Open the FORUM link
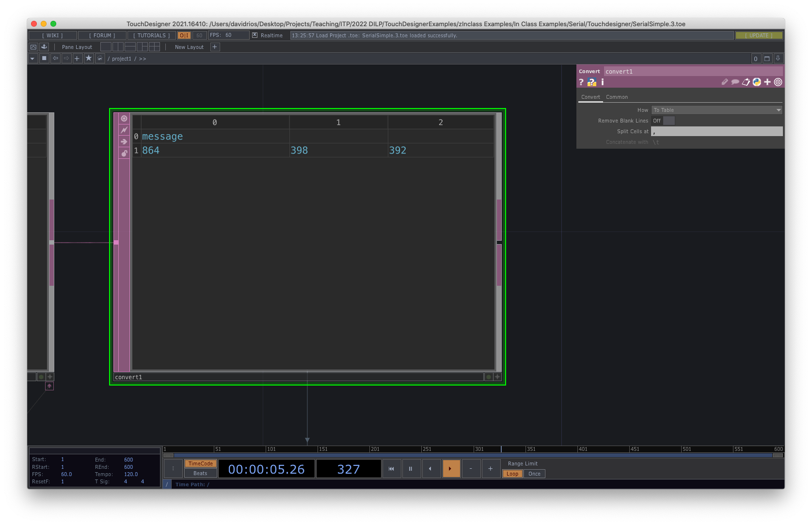Image resolution: width=812 pixels, height=525 pixels. click(102, 35)
